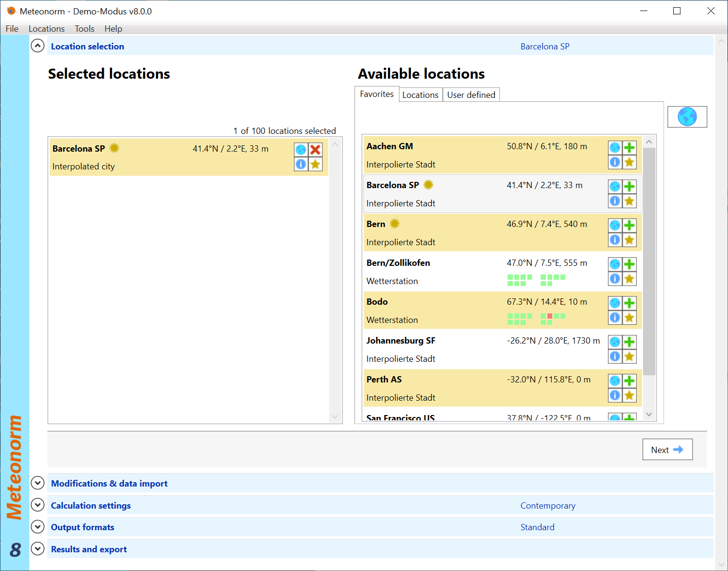Screen dimensions: 728x571
Task: Expand the Modifications & data import section
Action: 37,483
